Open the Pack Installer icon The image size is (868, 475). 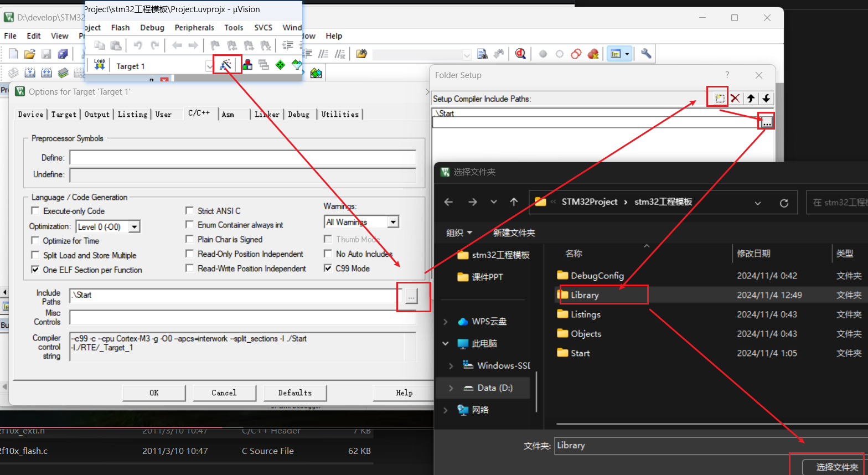click(x=316, y=73)
